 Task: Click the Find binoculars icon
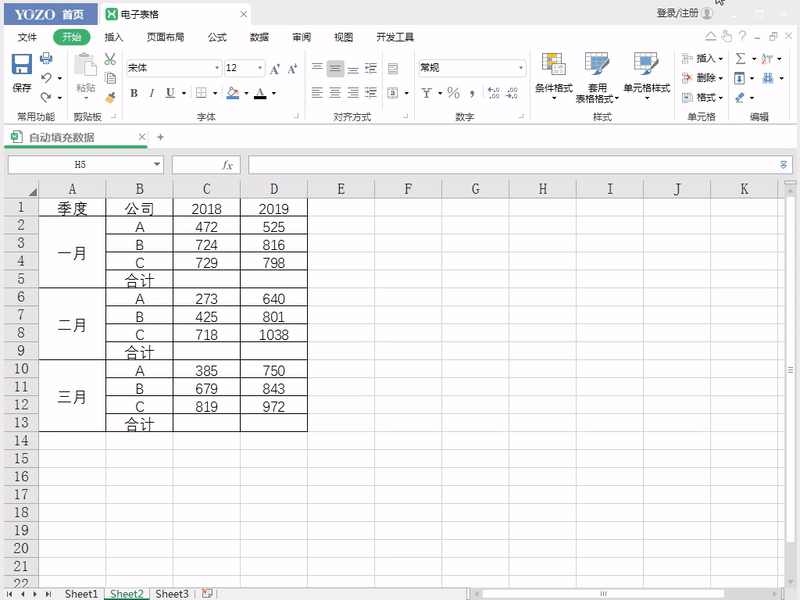pyautogui.click(x=768, y=78)
